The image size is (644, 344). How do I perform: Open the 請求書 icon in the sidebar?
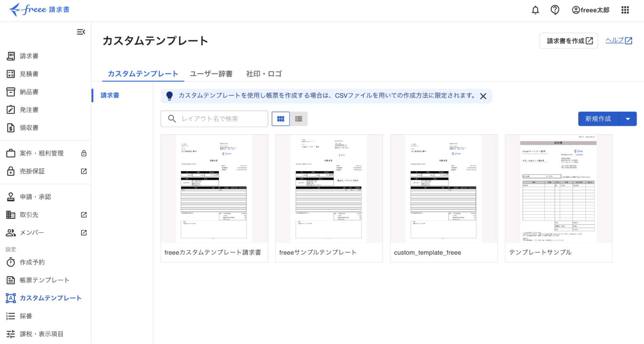[11, 56]
